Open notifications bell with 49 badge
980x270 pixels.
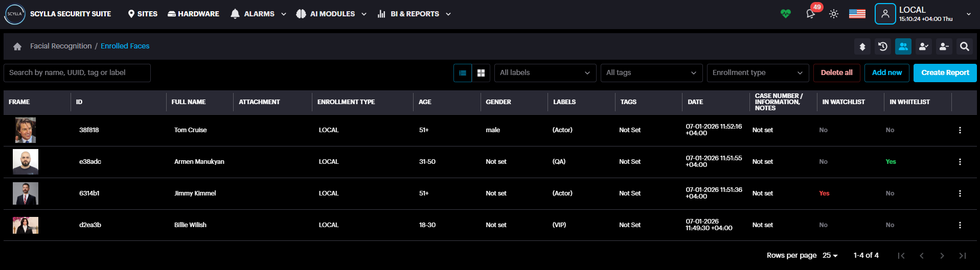click(x=811, y=14)
